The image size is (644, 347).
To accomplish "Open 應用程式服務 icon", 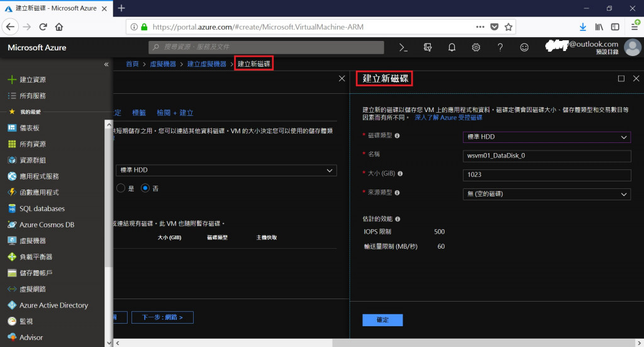I will coord(12,176).
